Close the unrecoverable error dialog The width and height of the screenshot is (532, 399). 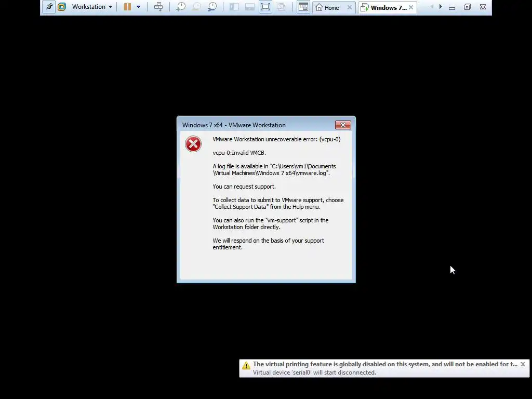343,125
